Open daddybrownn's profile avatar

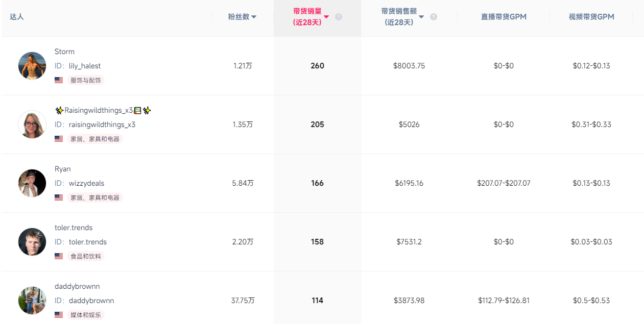[32, 301]
